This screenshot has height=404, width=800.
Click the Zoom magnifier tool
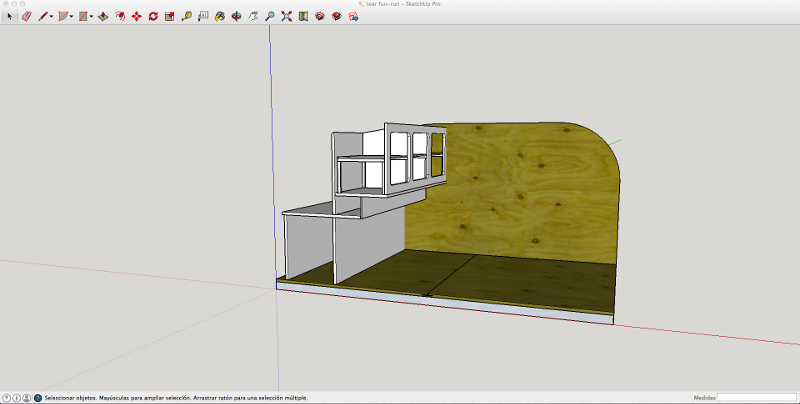[x=270, y=17]
